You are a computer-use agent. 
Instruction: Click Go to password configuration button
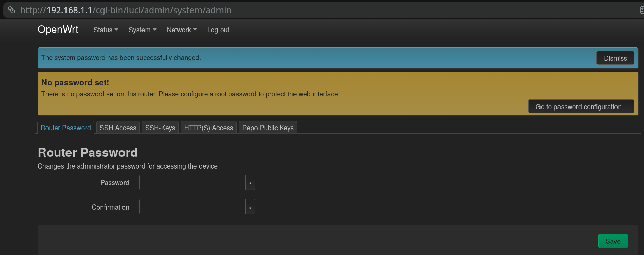(581, 106)
